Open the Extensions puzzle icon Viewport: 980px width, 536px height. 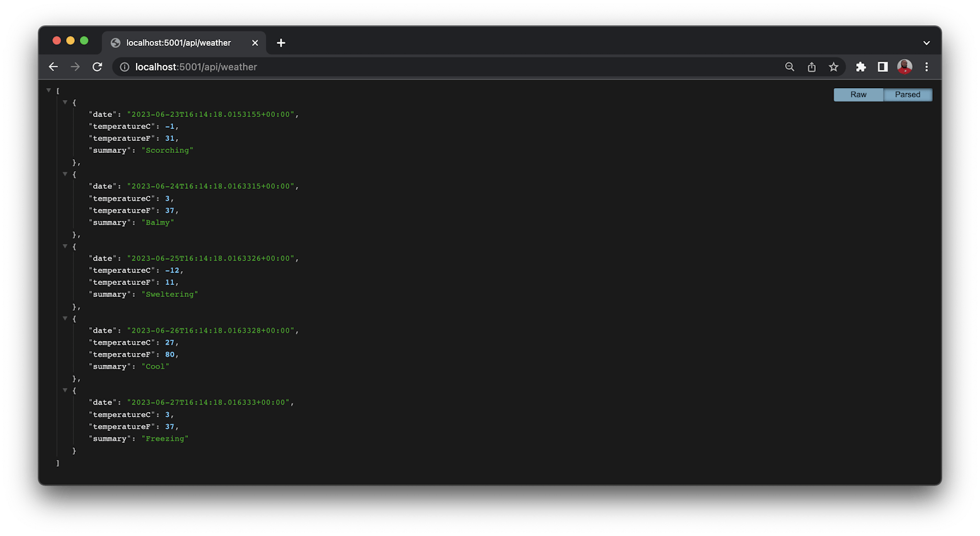(860, 67)
